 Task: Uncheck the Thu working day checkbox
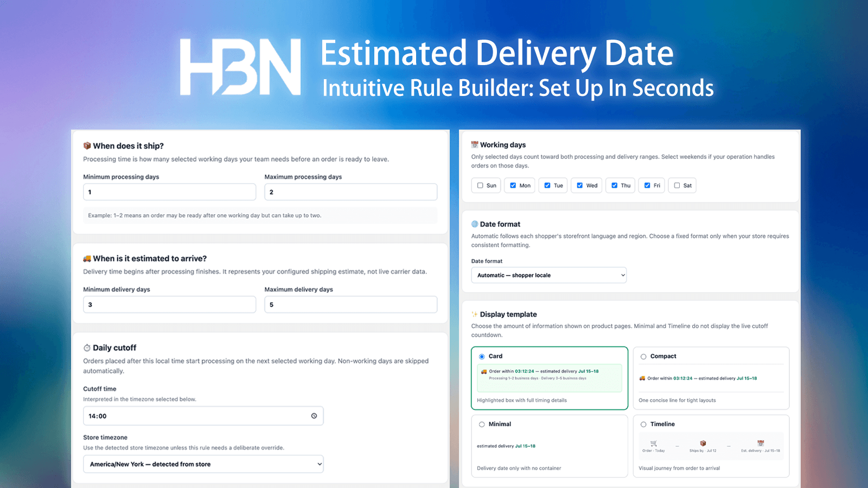(615, 185)
